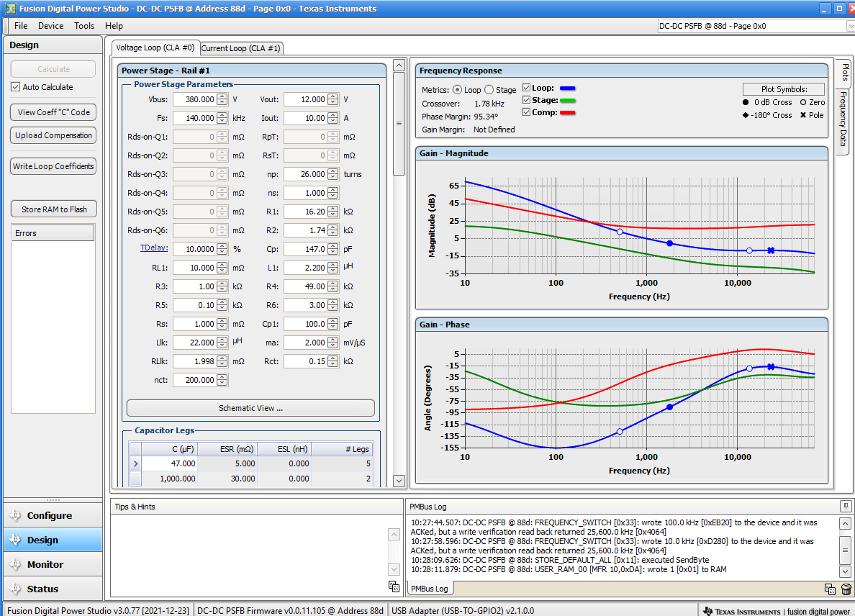Click the Upload Compensation button
855x616 pixels.
(x=53, y=135)
